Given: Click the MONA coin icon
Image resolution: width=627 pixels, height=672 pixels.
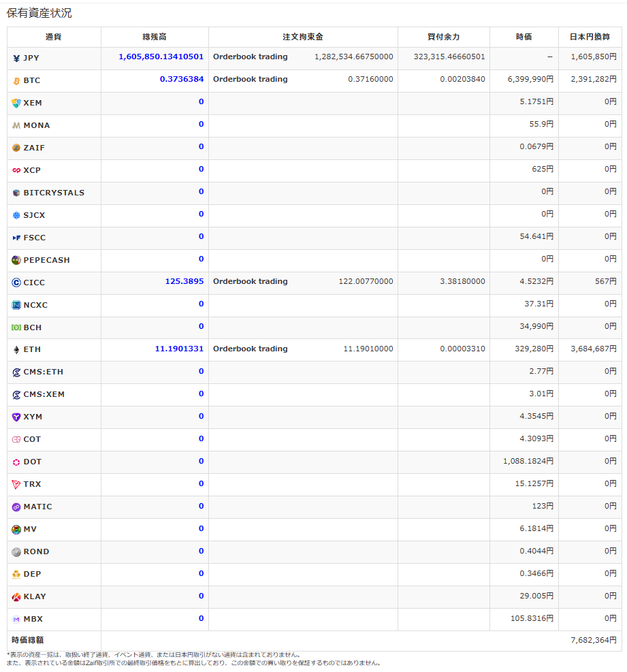Looking at the screenshot, I should (x=16, y=125).
